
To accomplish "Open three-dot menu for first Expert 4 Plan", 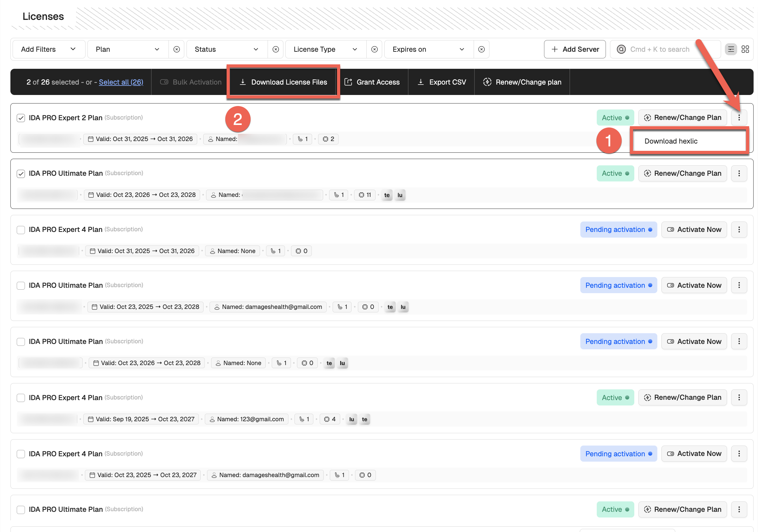I will click(x=739, y=229).
